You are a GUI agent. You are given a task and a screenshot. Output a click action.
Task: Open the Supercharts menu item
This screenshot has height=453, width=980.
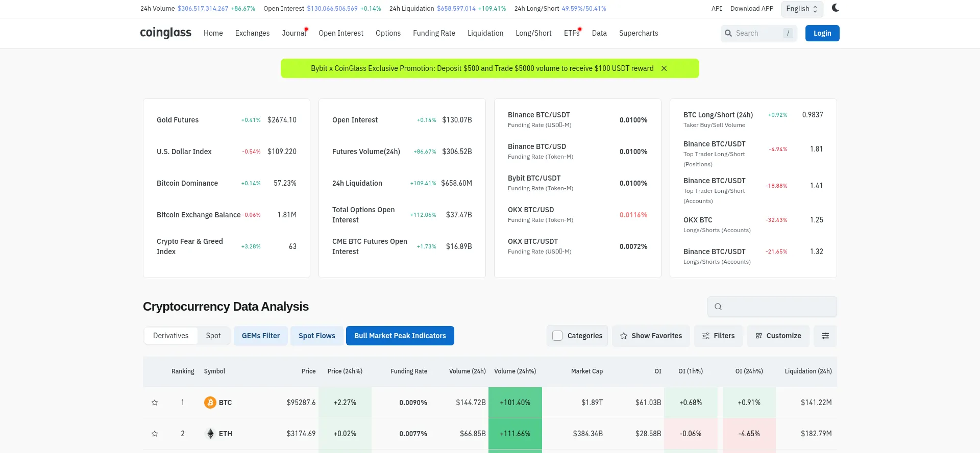pyautogui.click(x=639, y=33)
